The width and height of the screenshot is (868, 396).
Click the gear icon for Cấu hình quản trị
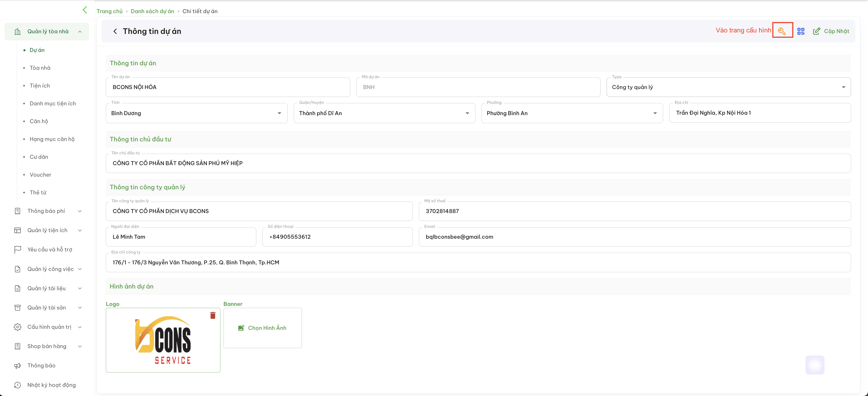pos(18,327)
